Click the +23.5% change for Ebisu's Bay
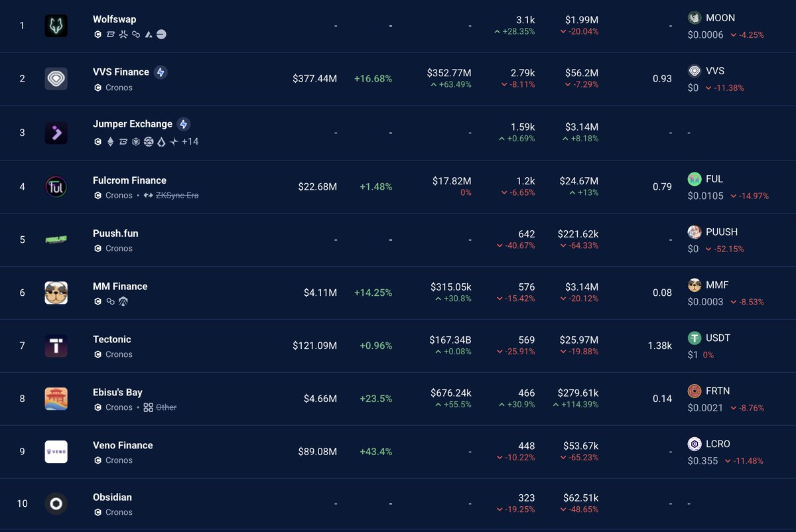This screenshot has height=532, width=796. pyautogui.click(x=375, y=399)
